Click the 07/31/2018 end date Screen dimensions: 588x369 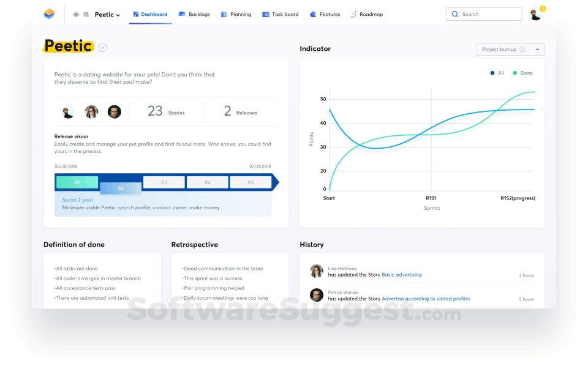click(x=260, y=166)
